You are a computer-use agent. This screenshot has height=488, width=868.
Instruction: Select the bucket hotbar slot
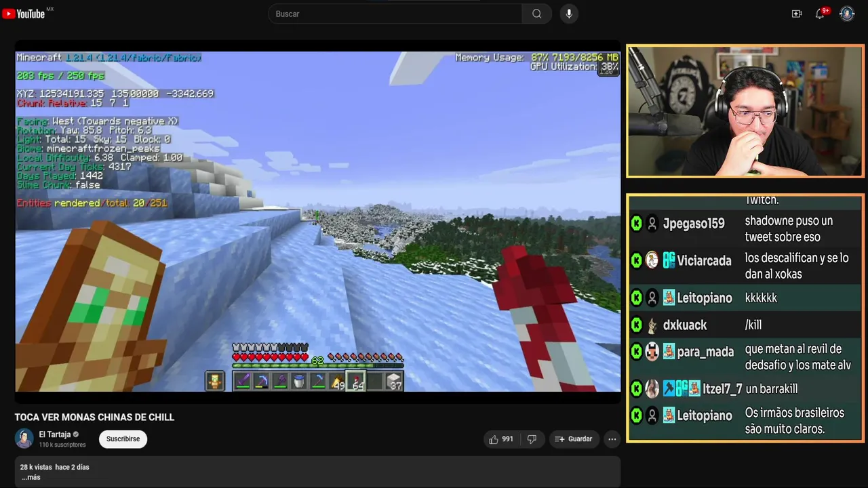[299, 381]
